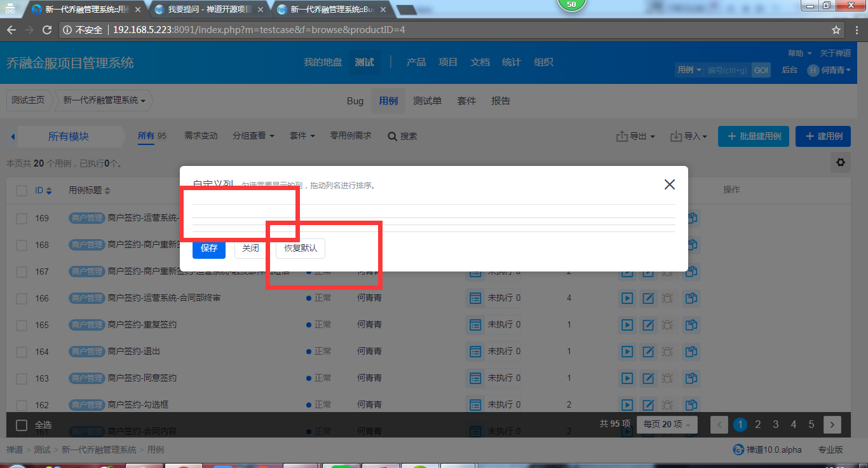Go to next page with arrow

[832, 425]
